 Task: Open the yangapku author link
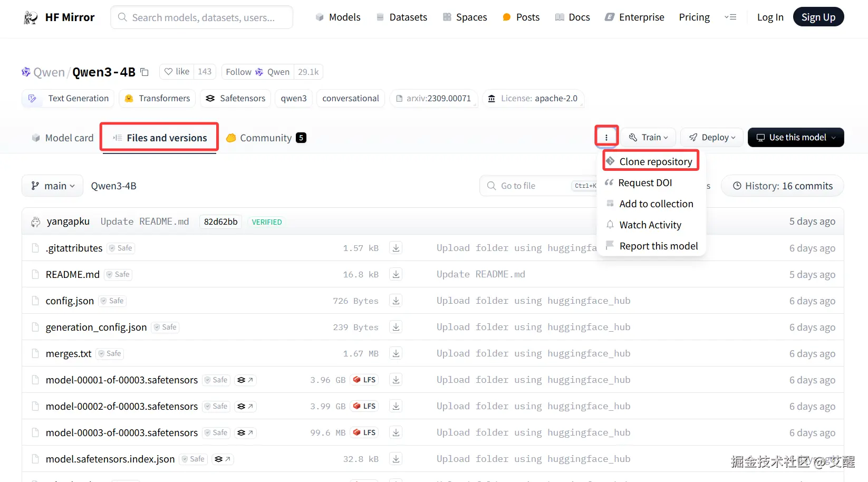(x=68, y=221)
